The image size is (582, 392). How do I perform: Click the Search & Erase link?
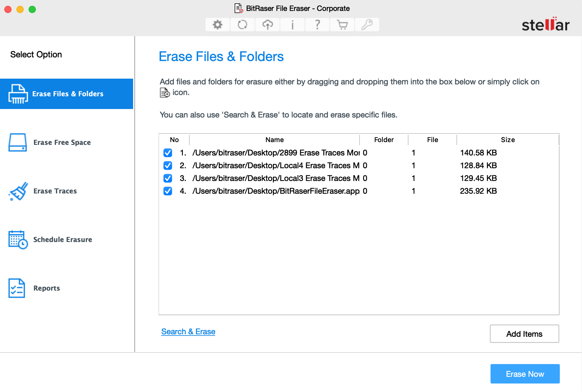point(188,332)
